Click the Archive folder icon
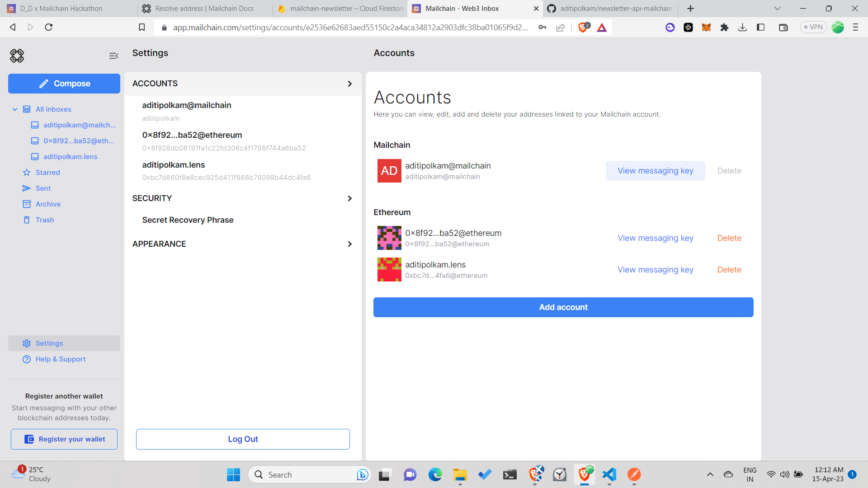This screenshot has height=488, width=868. 26,204
